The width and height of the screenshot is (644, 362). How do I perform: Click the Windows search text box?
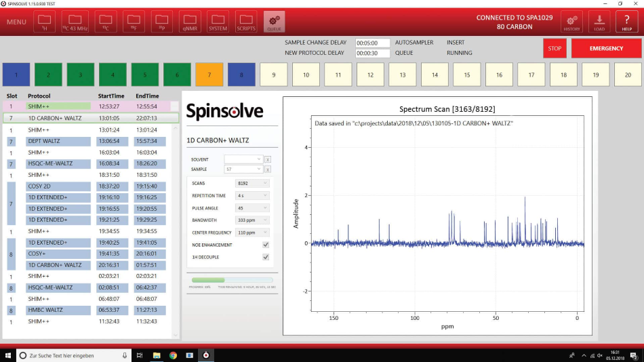point(74,355)
